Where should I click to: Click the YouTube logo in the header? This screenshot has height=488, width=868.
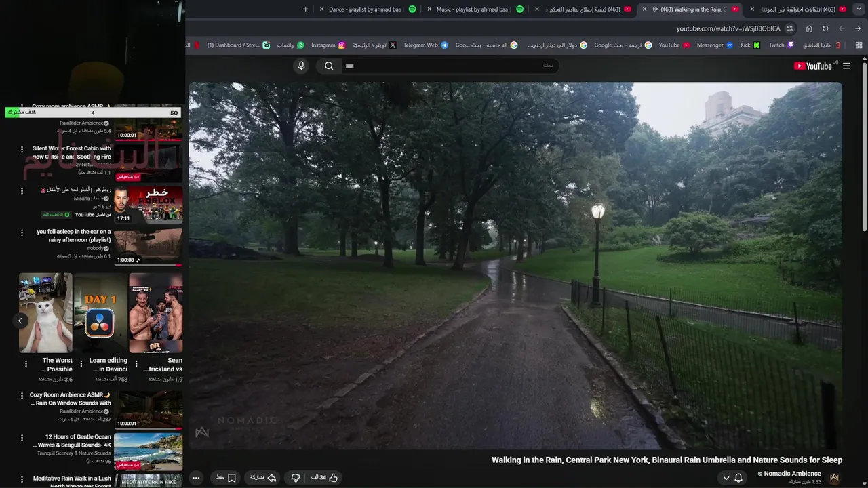click(813, 66)
